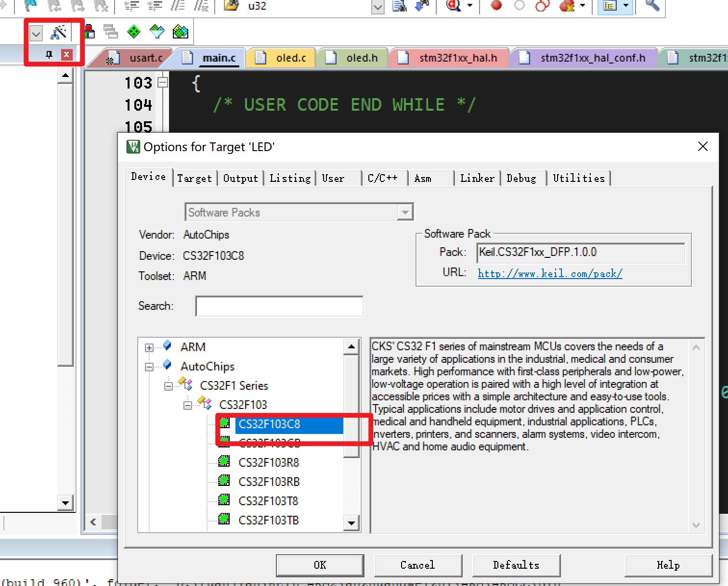Open the find text combo dropdown
Image resolution: width=728 pixels, height=586 pixels.
(378, 7)
